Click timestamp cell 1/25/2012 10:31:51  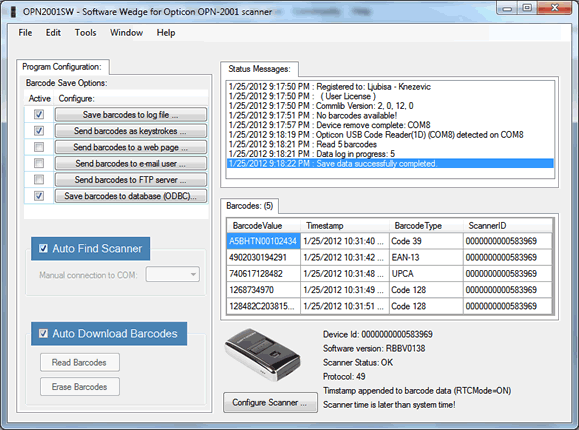click(x=345, y=306)
